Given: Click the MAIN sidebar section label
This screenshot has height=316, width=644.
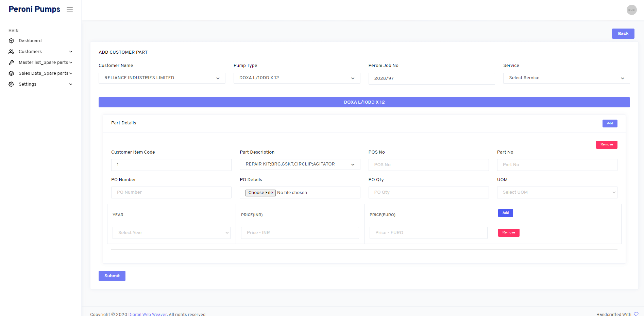Looking at the screenshot, I should click(14, 31).
